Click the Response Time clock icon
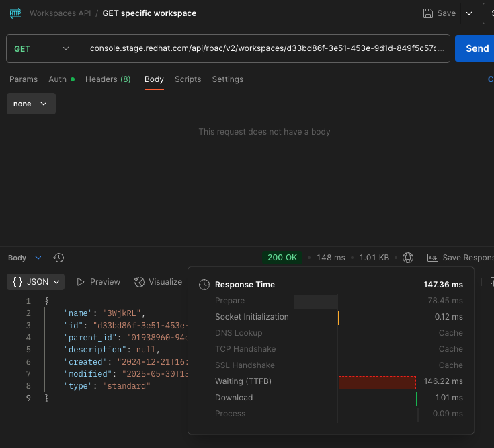Image resolution: width=494 pixels, height=448 pixels. pyautogui.click(x=204, y=285)
